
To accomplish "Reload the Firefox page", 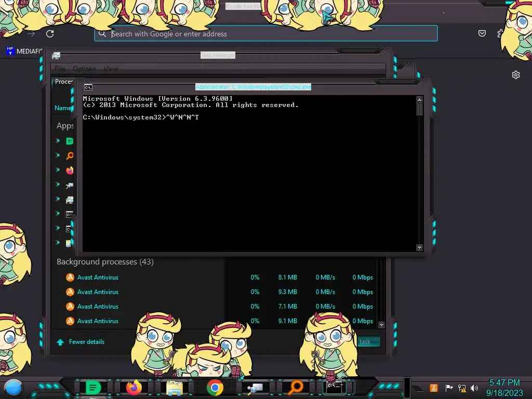I will [x=50, y=34].
